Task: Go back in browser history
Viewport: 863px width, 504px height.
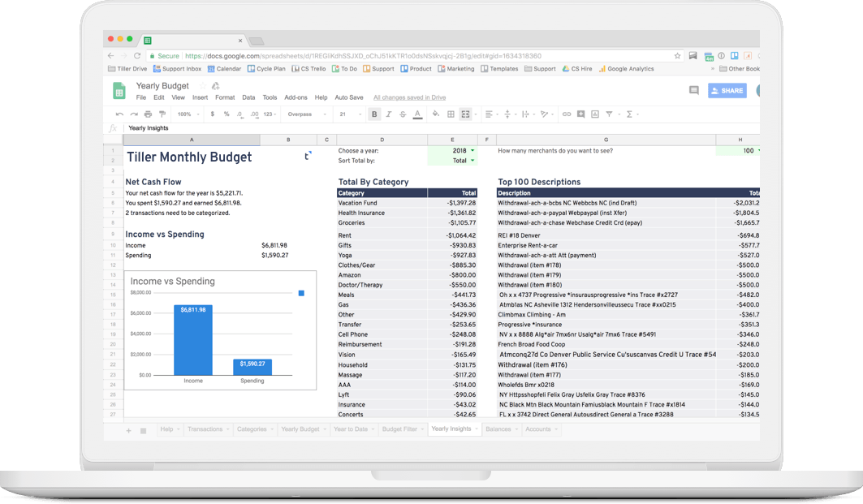Action: tap(110, 55)
